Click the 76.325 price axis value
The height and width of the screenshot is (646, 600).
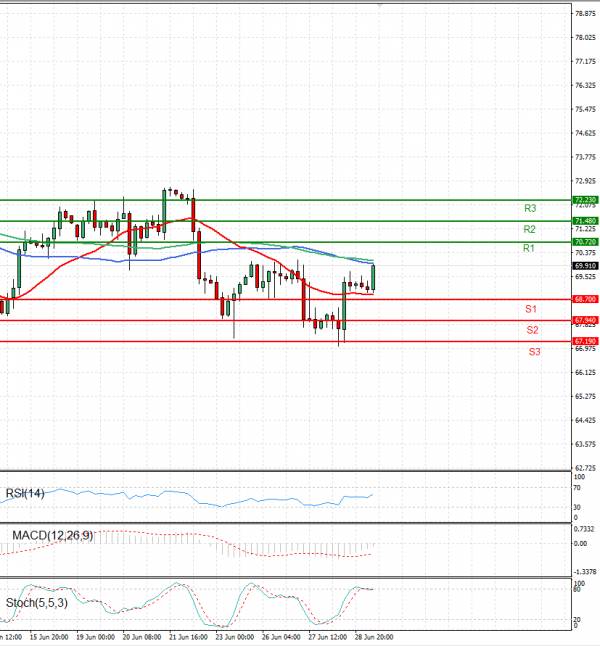pyautogui.click(x=585, y=85)
